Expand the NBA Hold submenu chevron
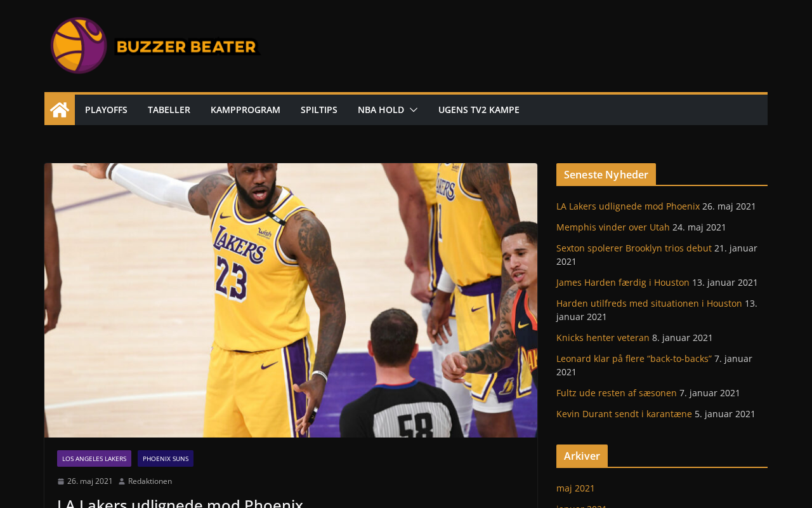The height and width of the screenshot is (508, 812). (x=414, y=110)
